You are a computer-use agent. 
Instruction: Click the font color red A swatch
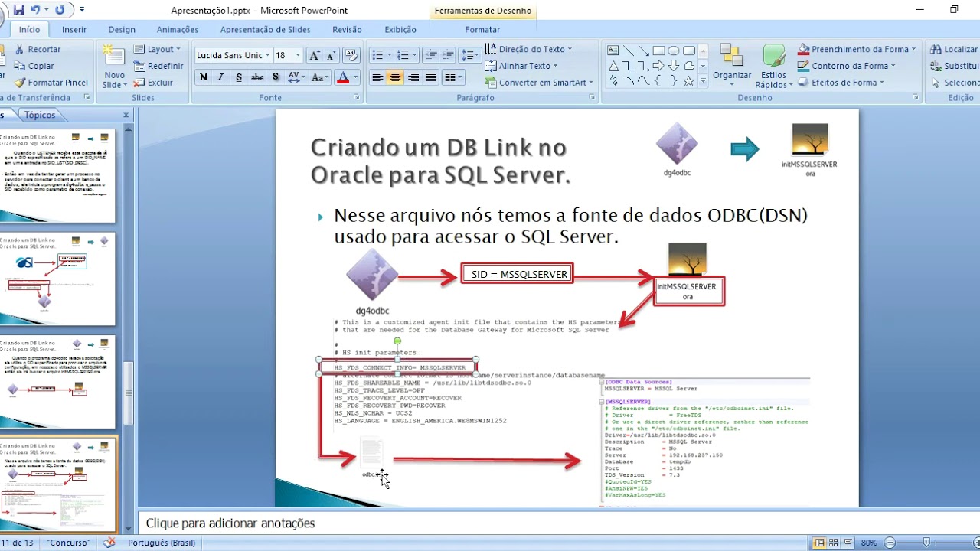(x=344, y=77)
